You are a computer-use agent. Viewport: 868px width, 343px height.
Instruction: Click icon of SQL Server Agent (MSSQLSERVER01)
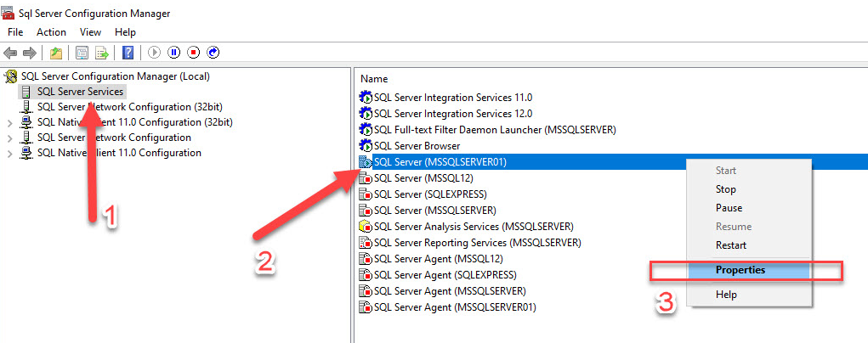366,306
